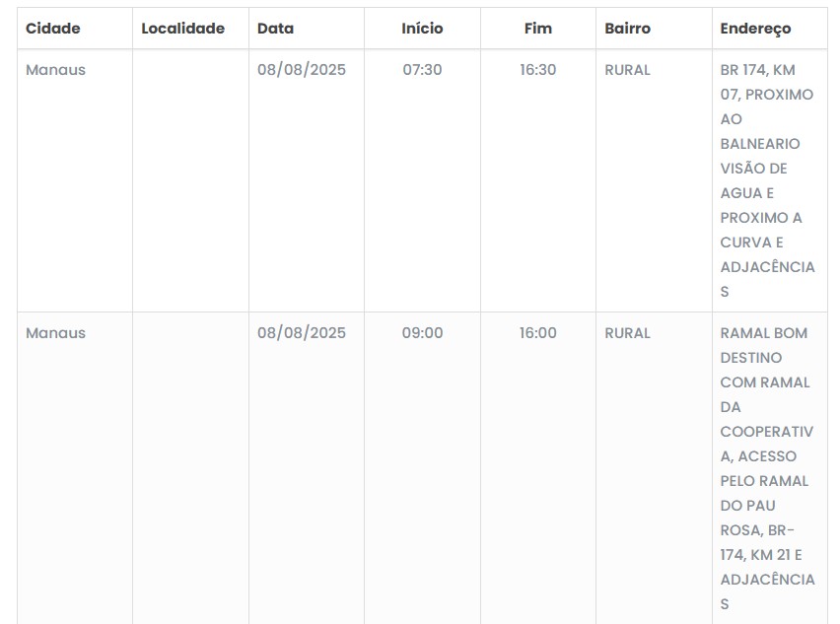
Task: Click the Localidade column header
Action: tap(183, 29)
